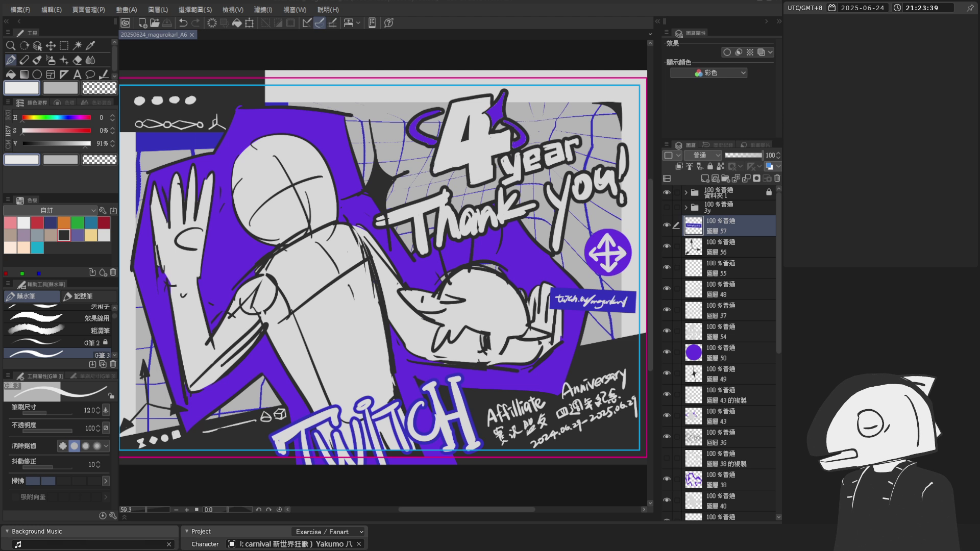This screenshot has height=551, width=980.
Task: Open the 檔案(F) menu
Action: (20, 10)
